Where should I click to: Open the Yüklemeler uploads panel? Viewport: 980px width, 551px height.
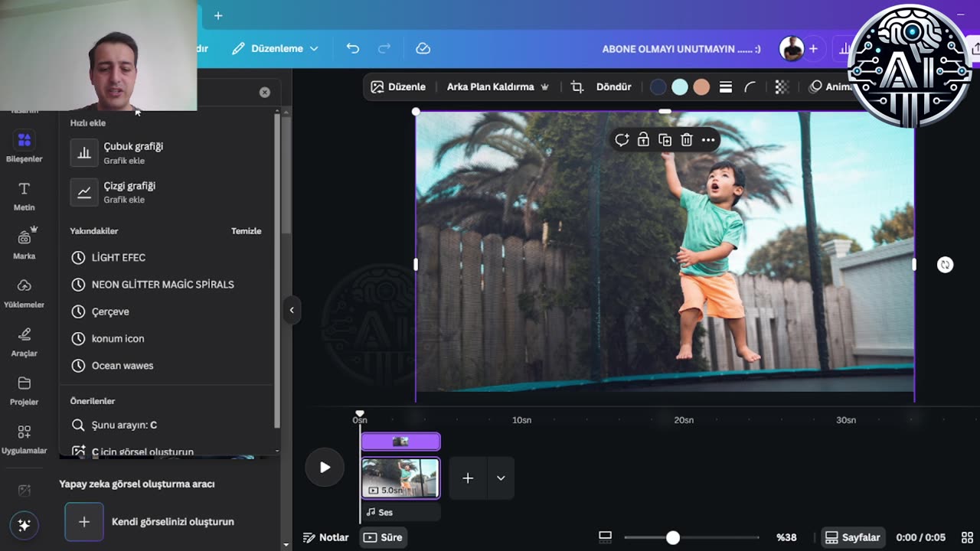tap(24, 292)
